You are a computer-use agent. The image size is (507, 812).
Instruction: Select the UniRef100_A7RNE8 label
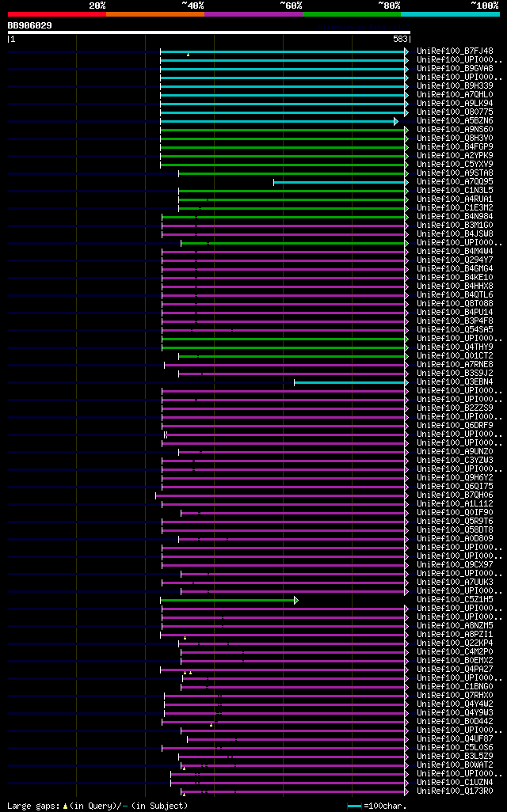[x=456, y=365]
